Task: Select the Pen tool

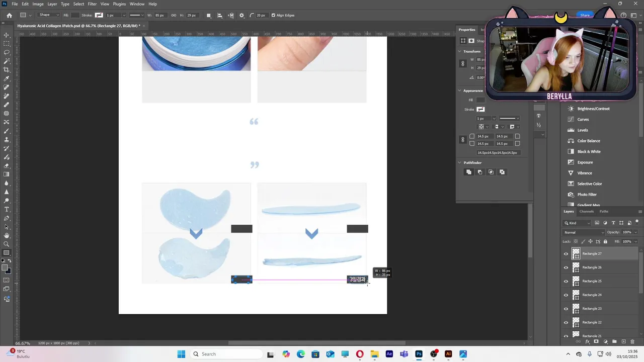Action: (7, 218)
